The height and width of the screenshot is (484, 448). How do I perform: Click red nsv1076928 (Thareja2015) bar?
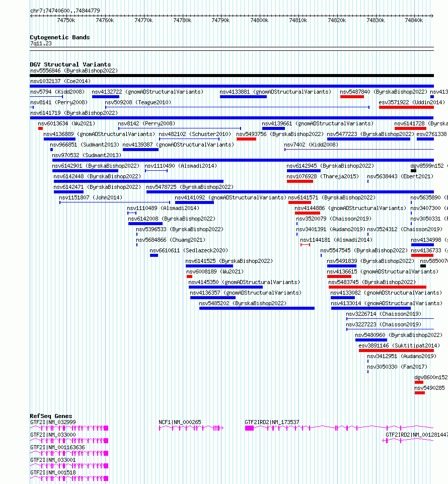click(x=300, y=181)
